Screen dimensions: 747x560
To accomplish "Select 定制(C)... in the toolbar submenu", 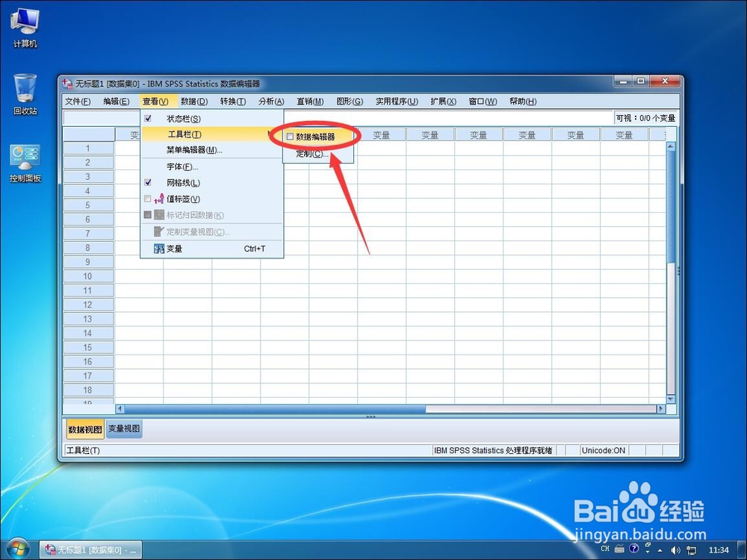I will click(318, 153).
